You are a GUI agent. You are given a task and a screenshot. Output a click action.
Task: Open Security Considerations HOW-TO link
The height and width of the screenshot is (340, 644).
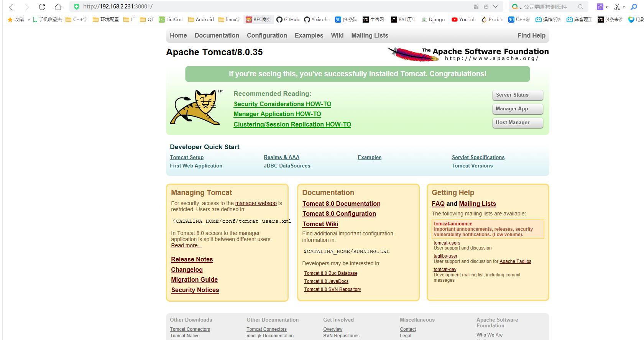[x=283, y=104]
